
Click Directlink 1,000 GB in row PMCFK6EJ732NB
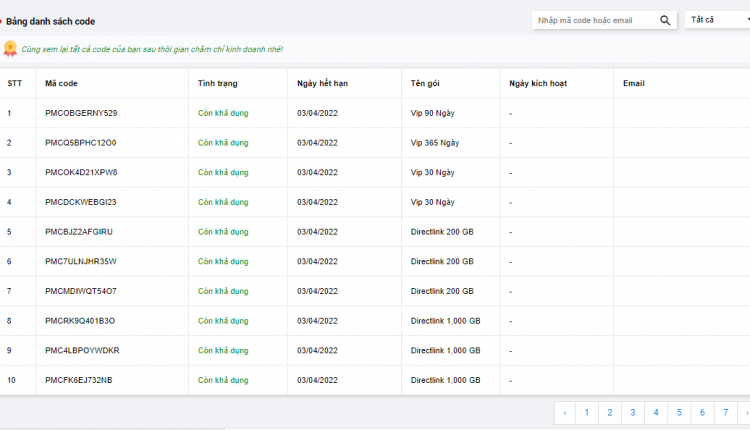tap(445, 380)
